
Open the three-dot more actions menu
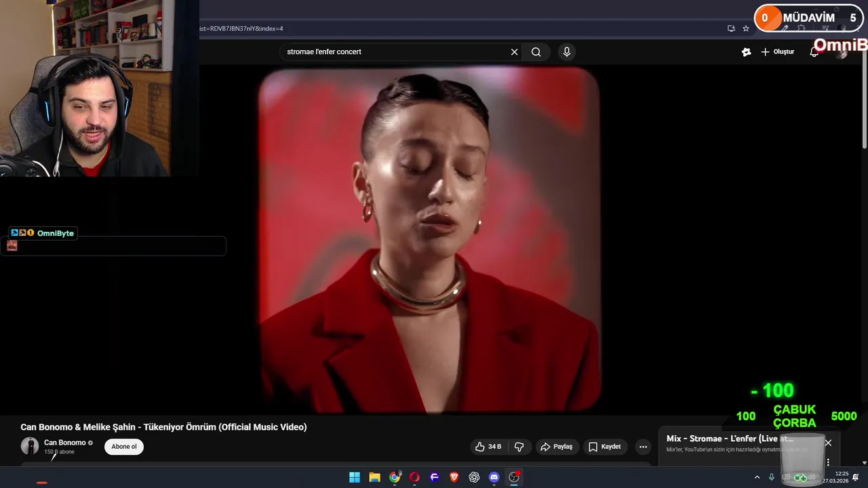click(x=643, y=447)
